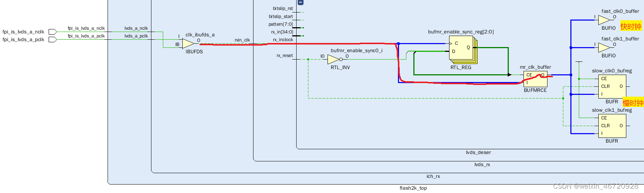The height and width of the screenshot is (193, 644).
Task: Select the slow_clk0_bufreg BUFR block
Action: click(x=612, y=86)
